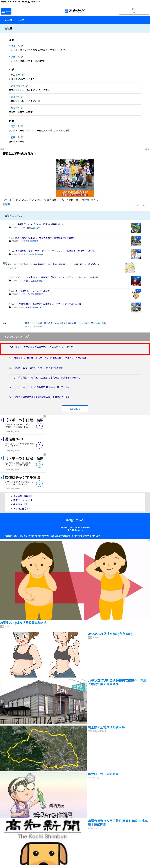Open 埼玉県で土地バブル到来か recommendation link

point(106,727)
